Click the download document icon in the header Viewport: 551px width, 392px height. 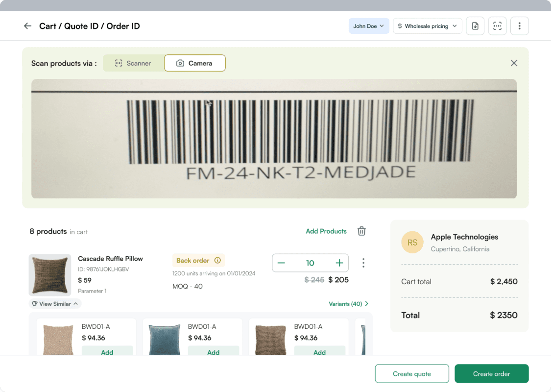[x=475, y=25]
